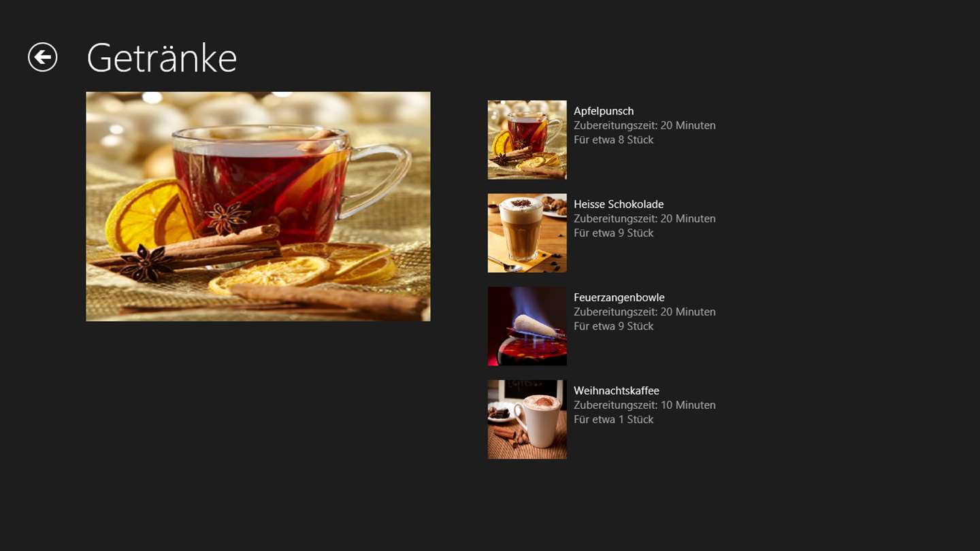Open the Weihnachtskaffee thumbnail image
The height and width of the screenshot is (551, 980).
[527, 420]
